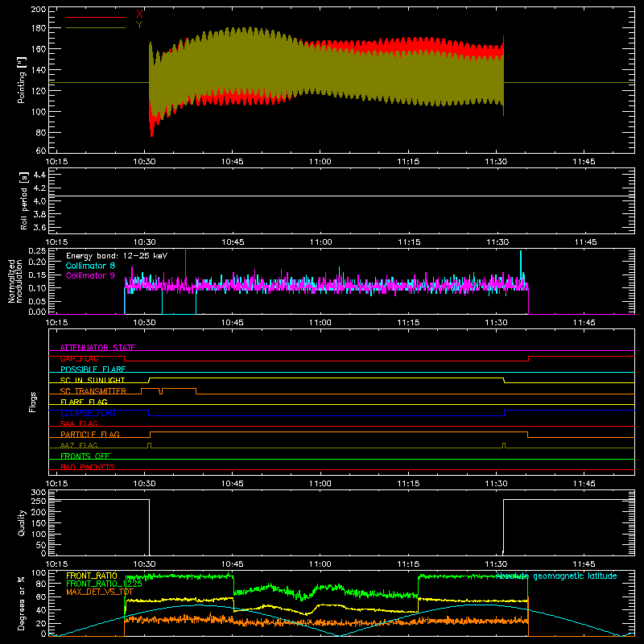The width and height of the screenshot is (644, 644).
Task: Select the FLARE_FLAG label
Action: (84, 402)
